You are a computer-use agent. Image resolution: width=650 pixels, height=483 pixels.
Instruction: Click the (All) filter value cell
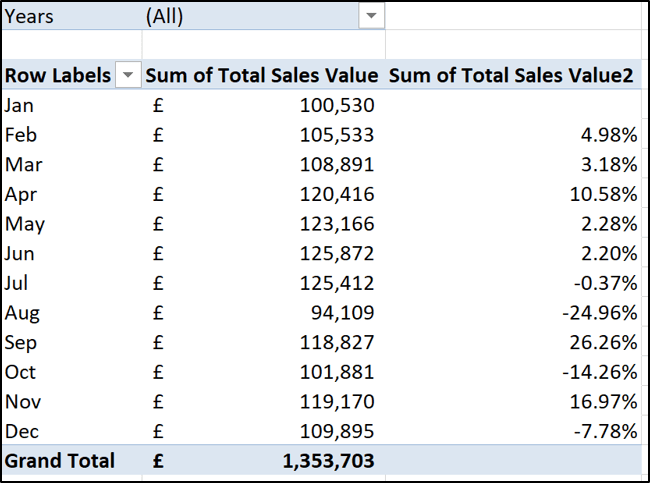pos(165,17)
